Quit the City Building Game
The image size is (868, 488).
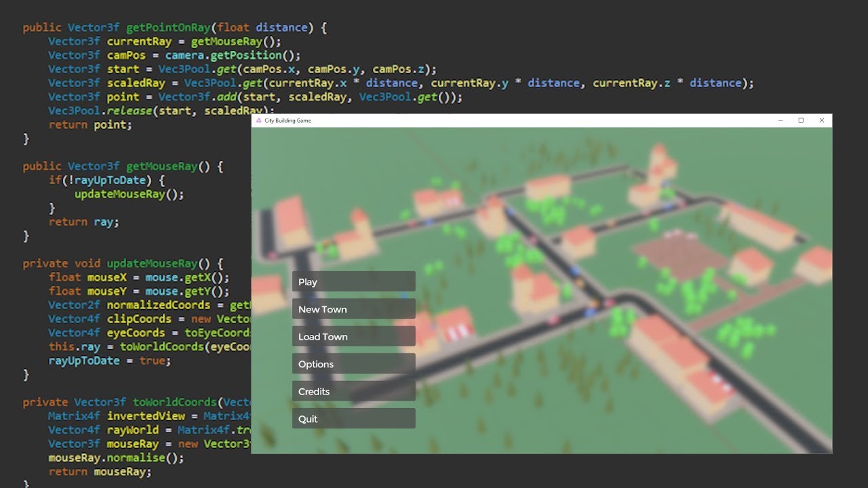[x=353, y=419]
